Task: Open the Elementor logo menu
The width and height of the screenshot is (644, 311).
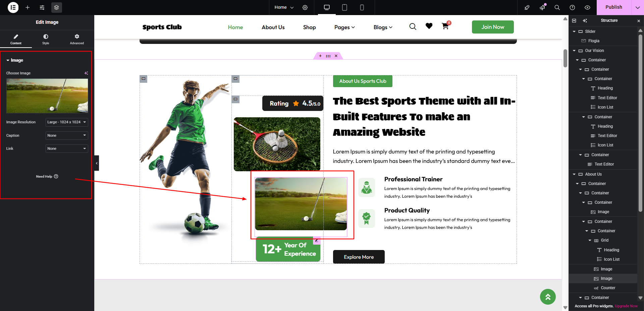Action: tap(13, 7)
